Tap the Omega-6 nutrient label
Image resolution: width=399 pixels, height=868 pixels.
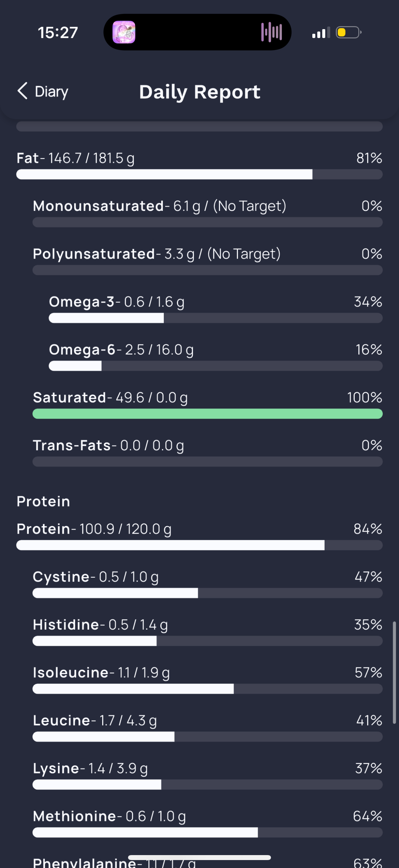(82, 350)
